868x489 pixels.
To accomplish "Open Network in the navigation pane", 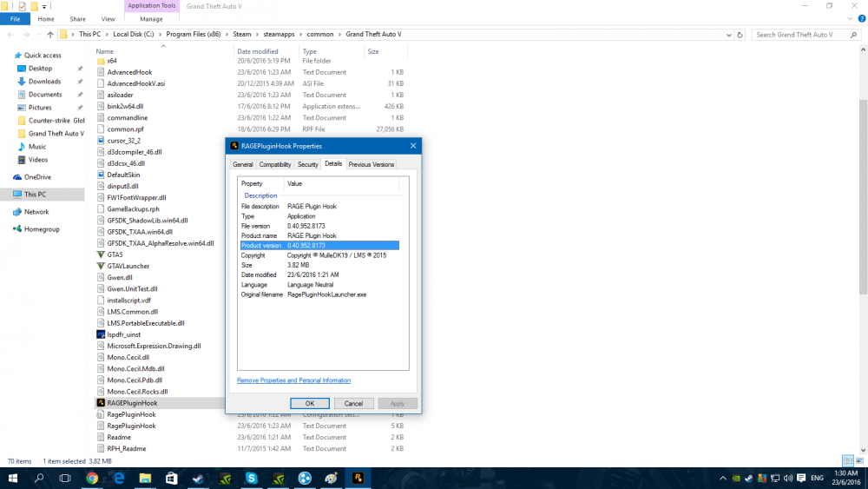I will tap(36, 212).
